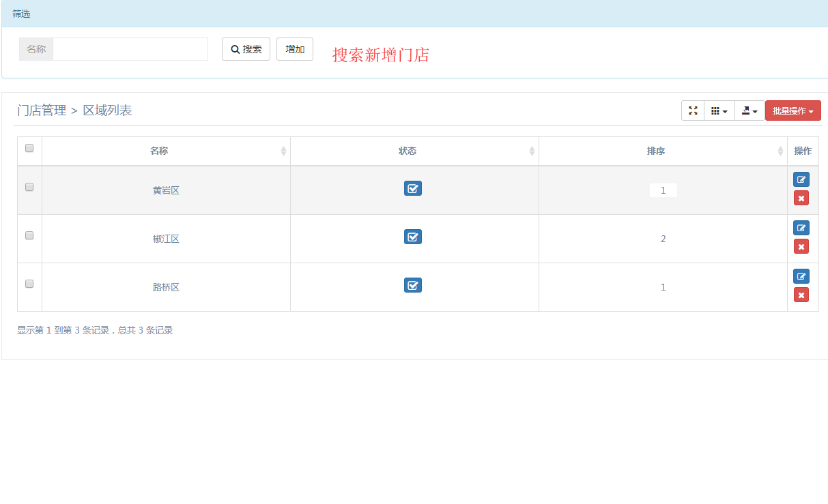Delete the 路桥区 row

(x=801, y=295)
